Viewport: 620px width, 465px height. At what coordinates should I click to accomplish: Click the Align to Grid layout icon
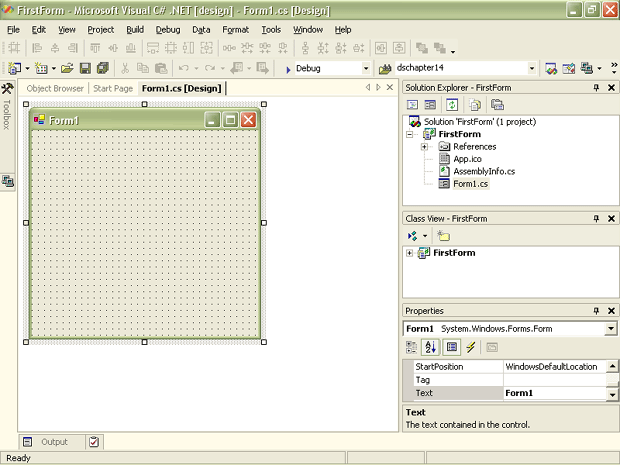click(x=14, y=48)
